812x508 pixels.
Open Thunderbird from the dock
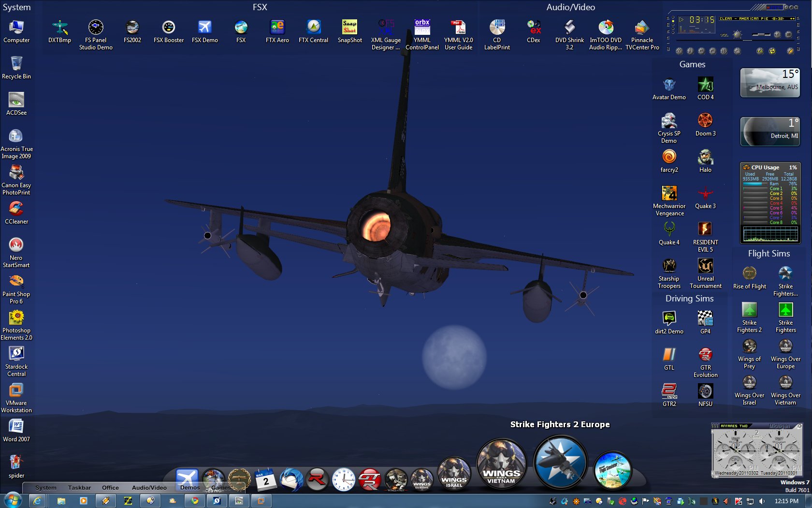[291, 479]
